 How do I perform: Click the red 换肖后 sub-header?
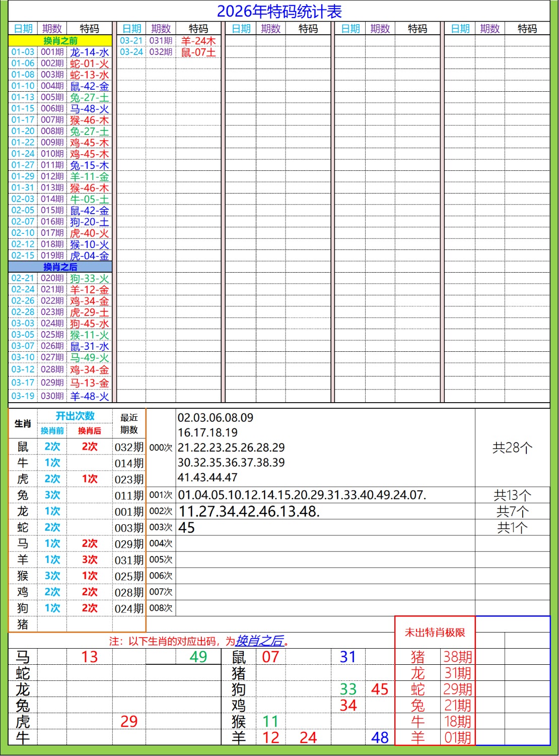click(89, 431)
